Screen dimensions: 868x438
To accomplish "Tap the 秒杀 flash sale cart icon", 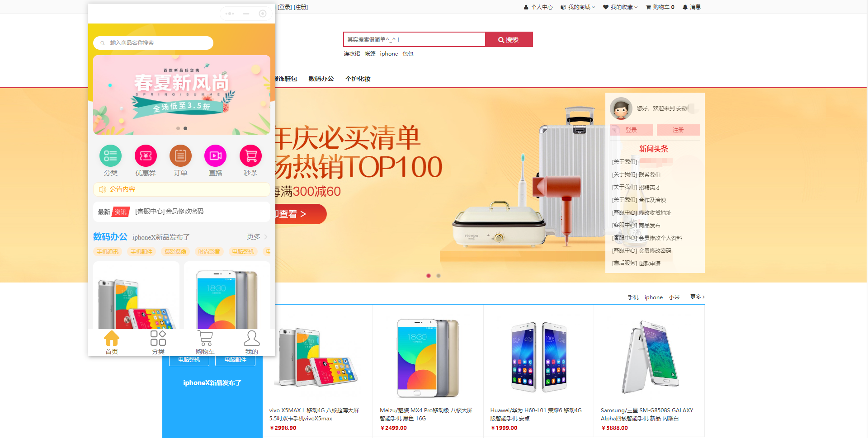I will (x=250, y=156).
